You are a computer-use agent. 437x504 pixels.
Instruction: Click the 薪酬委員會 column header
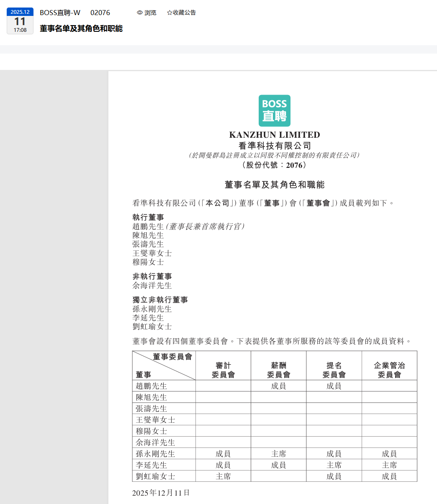point(278,370)
